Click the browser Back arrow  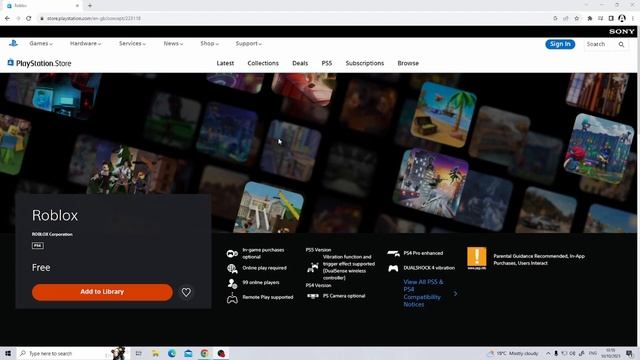[7, 18]
